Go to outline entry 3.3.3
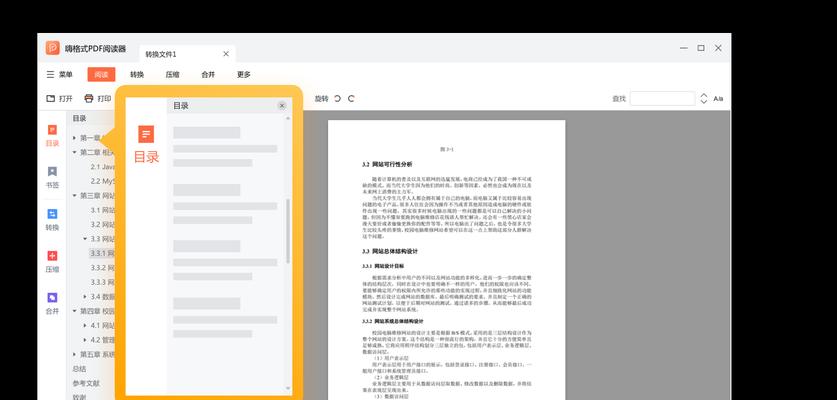 (102, 282)
